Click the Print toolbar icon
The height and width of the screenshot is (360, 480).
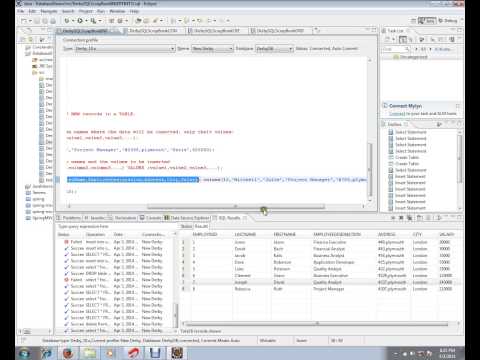(53, 21)
